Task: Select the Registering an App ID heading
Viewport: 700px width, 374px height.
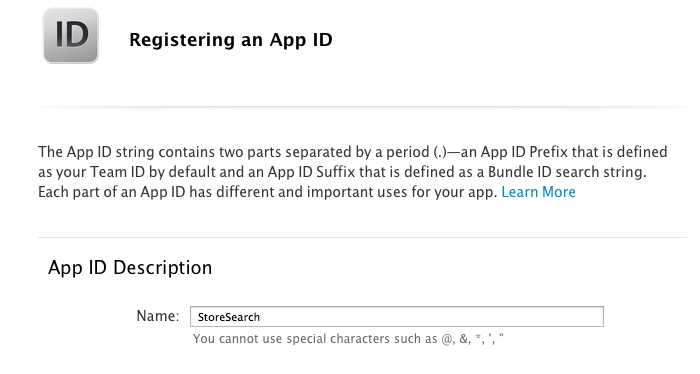Action: (231, 40)
